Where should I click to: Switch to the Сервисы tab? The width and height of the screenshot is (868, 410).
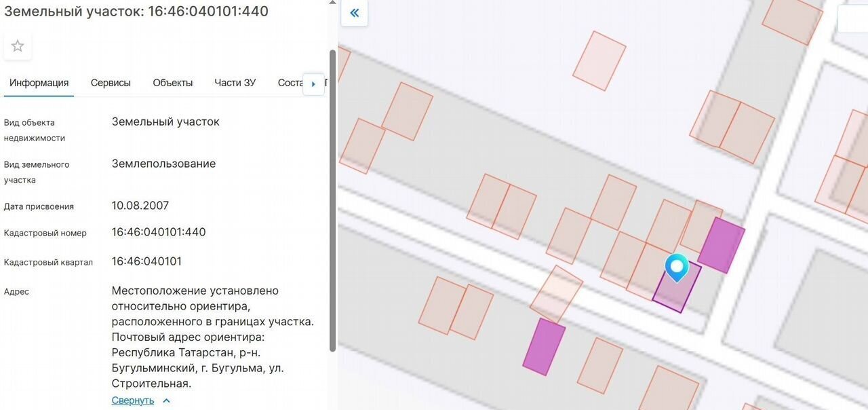[111, 83]
